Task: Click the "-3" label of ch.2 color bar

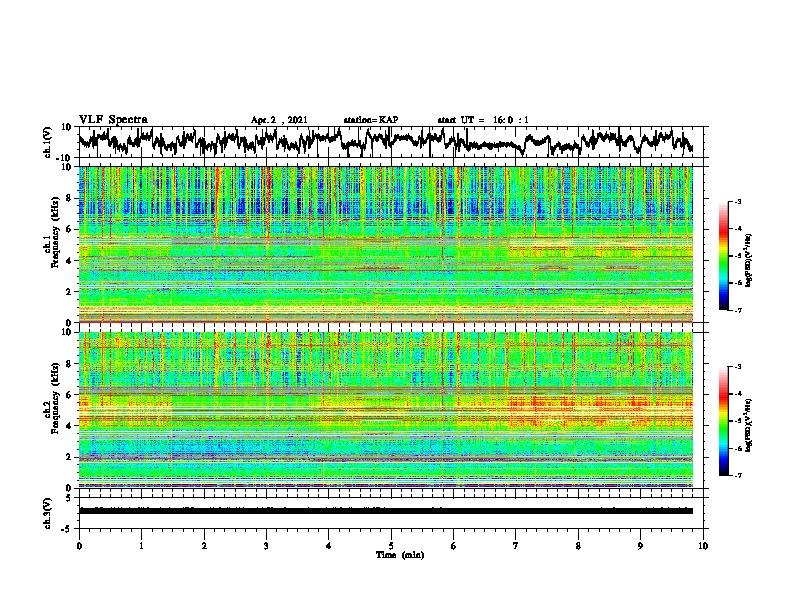Action: [737, 367]
